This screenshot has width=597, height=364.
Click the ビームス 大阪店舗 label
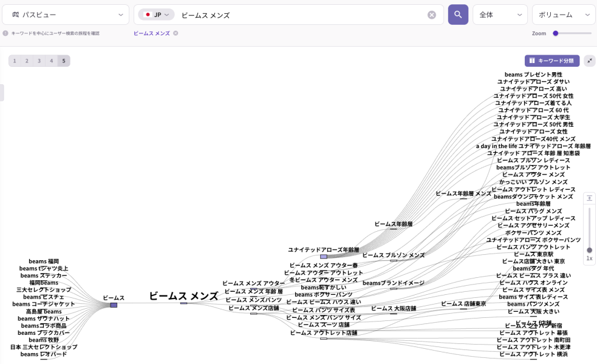tap(394, 308)
